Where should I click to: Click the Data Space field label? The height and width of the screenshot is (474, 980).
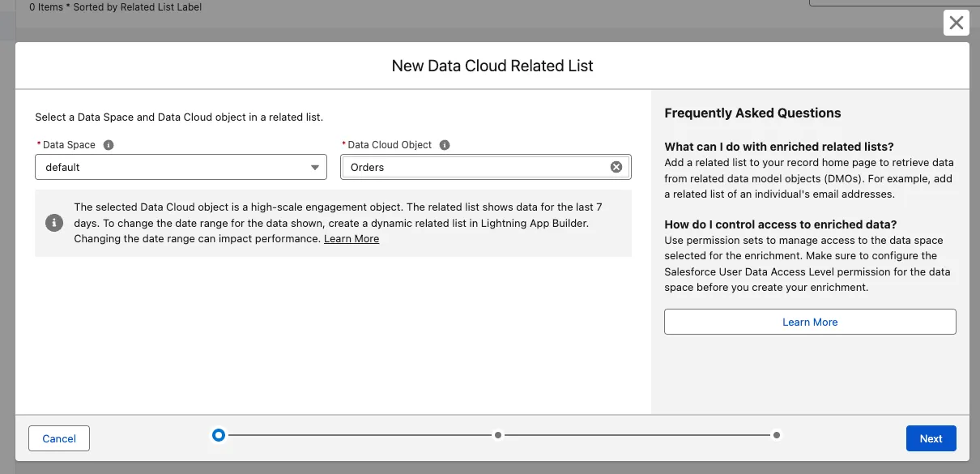(69, 145)
